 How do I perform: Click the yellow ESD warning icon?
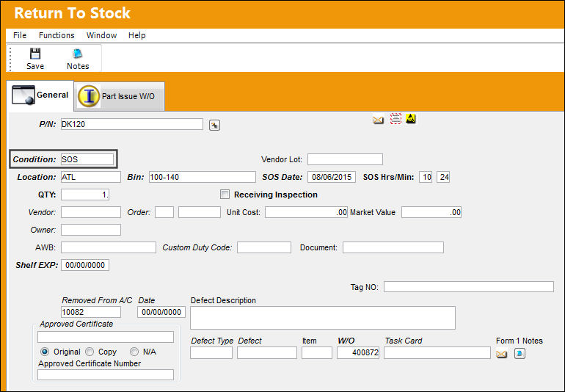(x=411, y=118)
